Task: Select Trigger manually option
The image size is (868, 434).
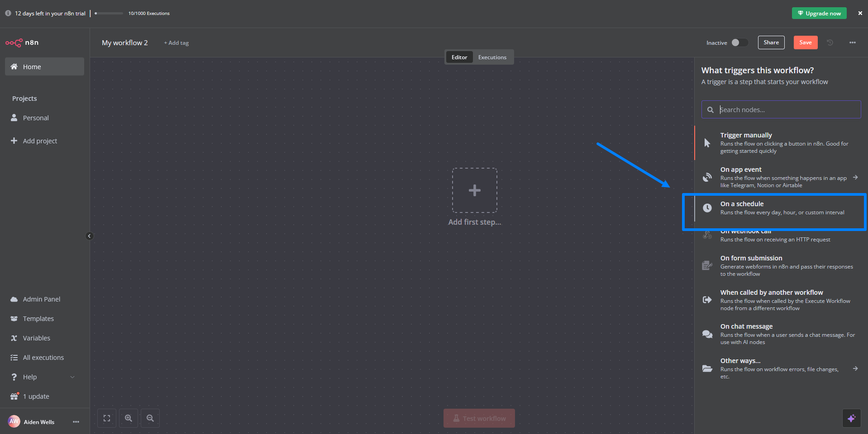Action: coord(781,143)
